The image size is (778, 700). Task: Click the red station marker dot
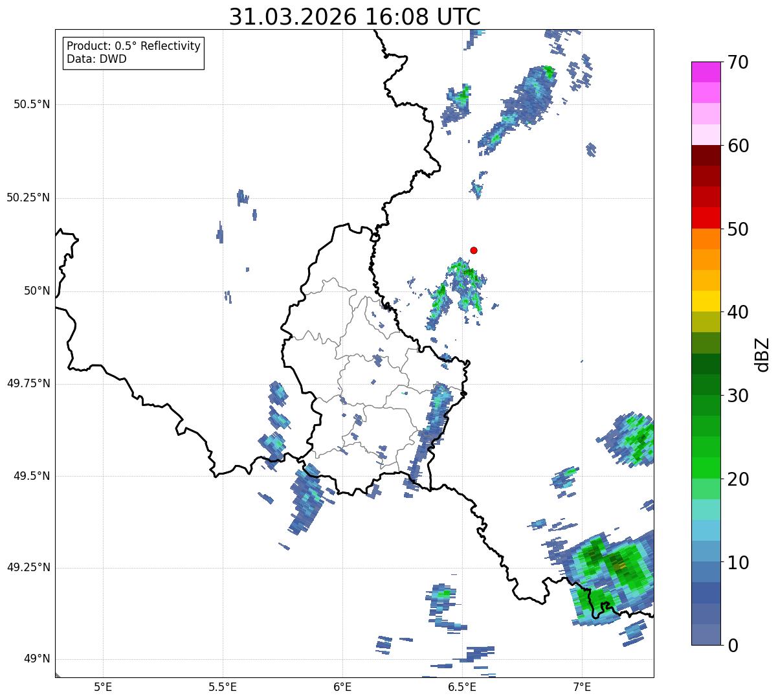pos(474,250)
